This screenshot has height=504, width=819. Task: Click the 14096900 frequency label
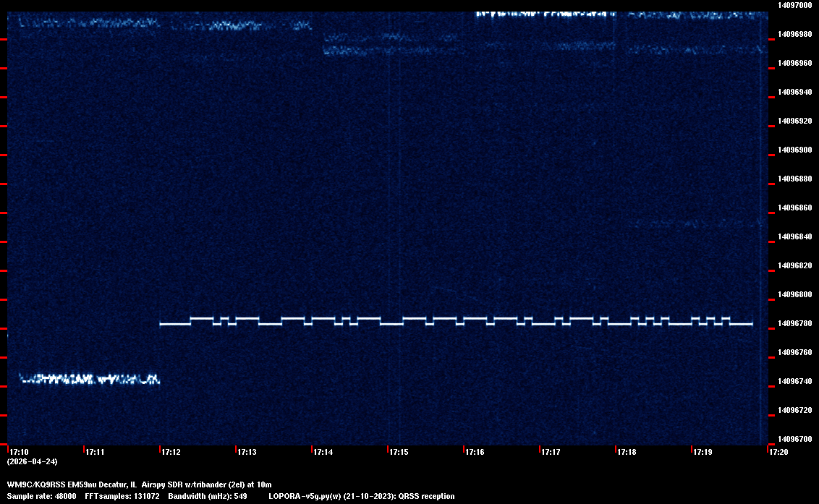coord(794,150)
